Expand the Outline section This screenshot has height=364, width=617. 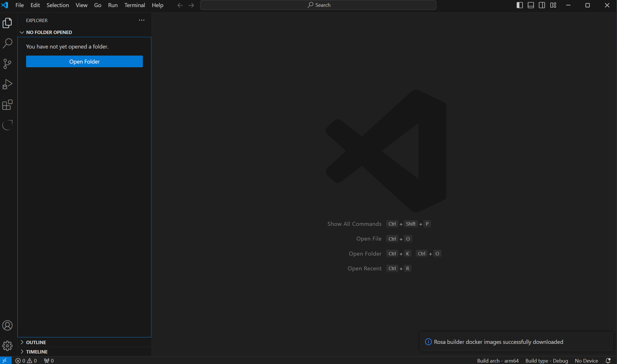[x=36, y=342]
